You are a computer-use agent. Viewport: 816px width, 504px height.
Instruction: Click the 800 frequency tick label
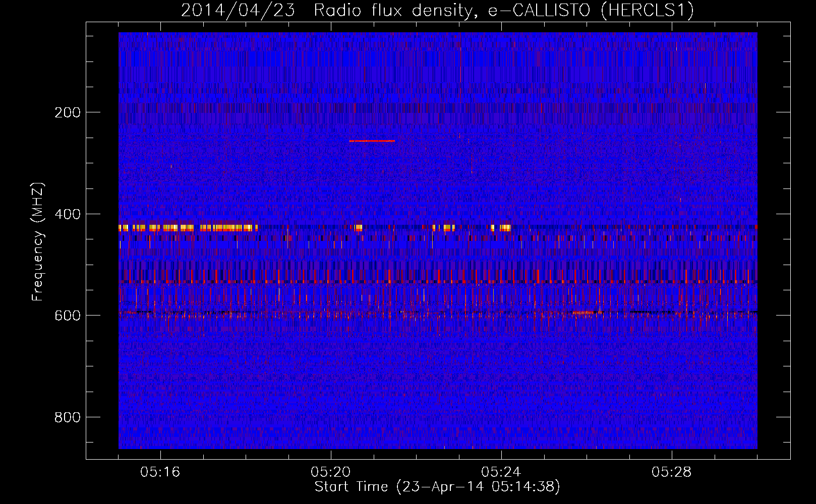[68, 417]
